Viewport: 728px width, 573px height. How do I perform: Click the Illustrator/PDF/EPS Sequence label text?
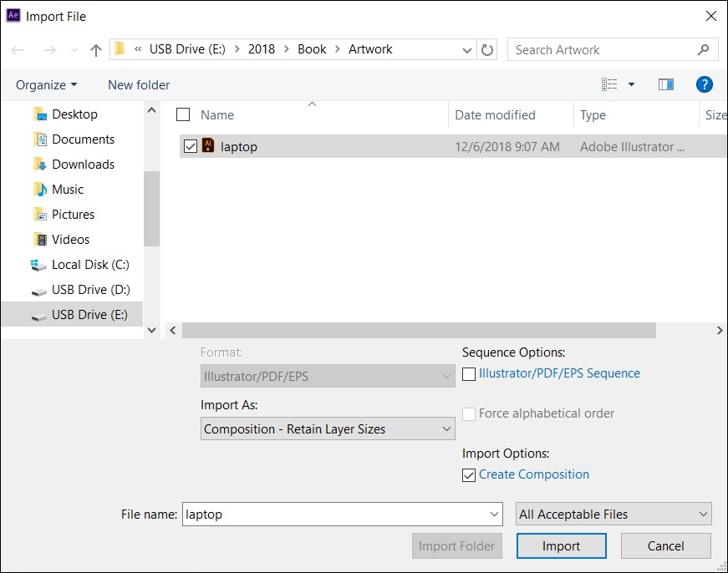[x=559, y=373]
